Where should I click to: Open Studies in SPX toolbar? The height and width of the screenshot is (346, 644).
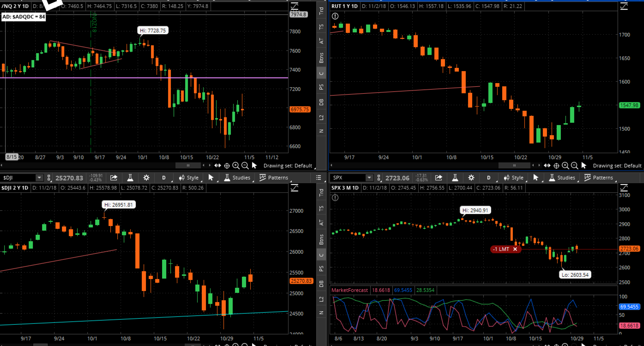(562, 178)
